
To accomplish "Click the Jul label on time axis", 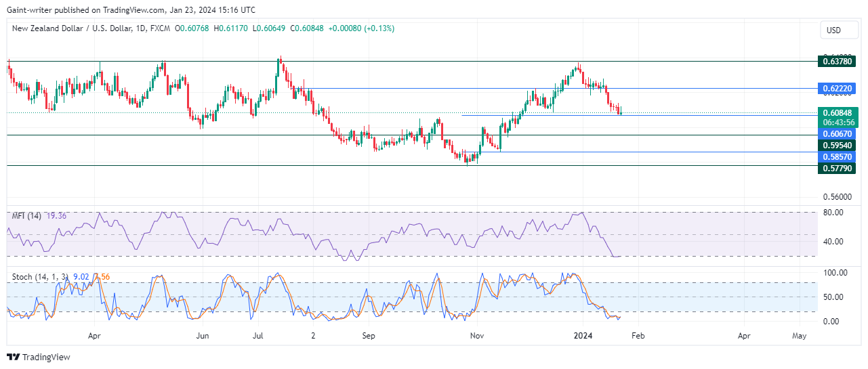I will coord(257,335).
